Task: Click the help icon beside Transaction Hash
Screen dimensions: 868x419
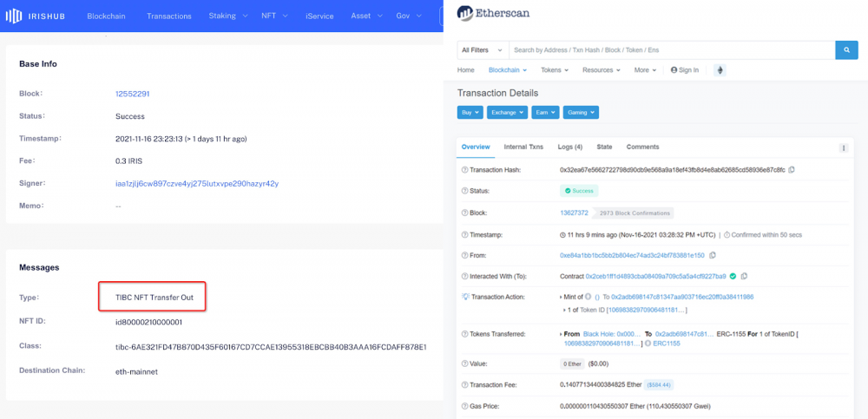Action: pyautogui.click(x=464, y=170)
